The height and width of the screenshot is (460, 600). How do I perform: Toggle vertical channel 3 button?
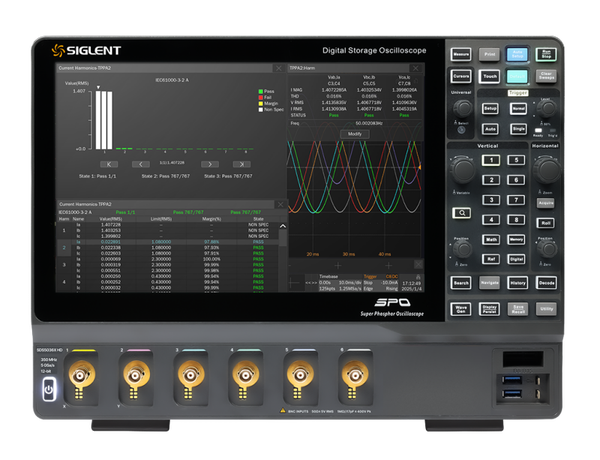coord(491,200)
